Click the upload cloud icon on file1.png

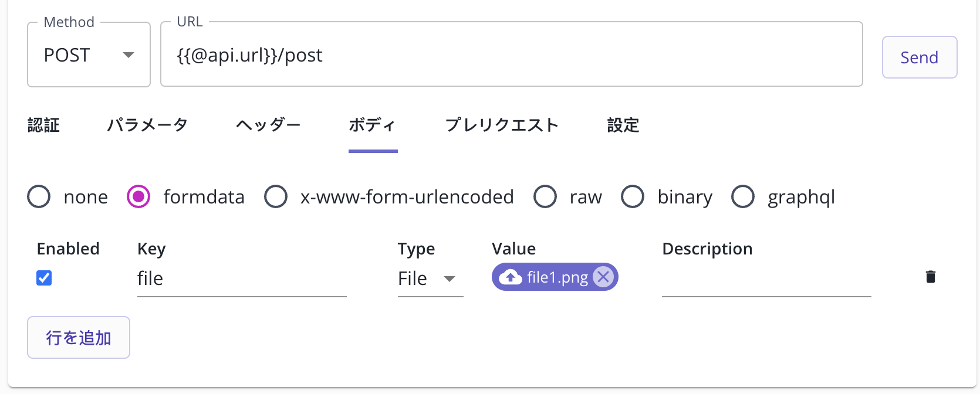pos(511,277)
